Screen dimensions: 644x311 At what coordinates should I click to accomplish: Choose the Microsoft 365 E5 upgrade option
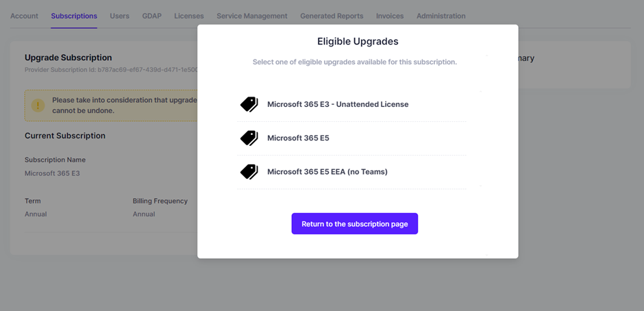[x=351, y=138]
